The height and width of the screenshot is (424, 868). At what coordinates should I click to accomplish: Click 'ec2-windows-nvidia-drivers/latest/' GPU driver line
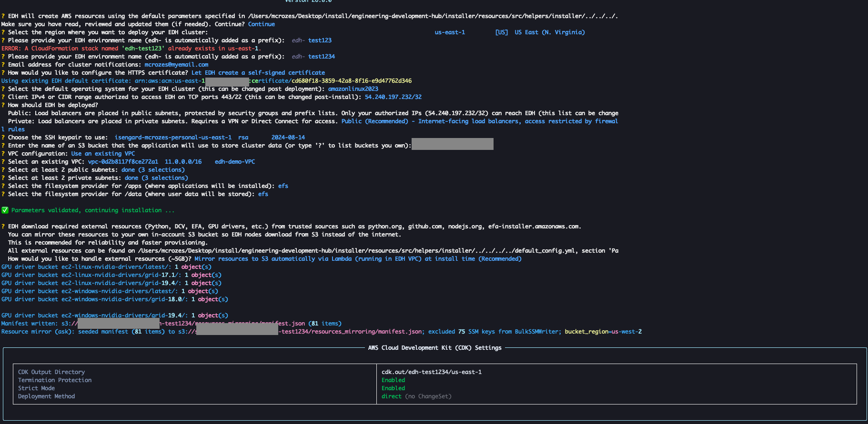[x=110, y=291]
